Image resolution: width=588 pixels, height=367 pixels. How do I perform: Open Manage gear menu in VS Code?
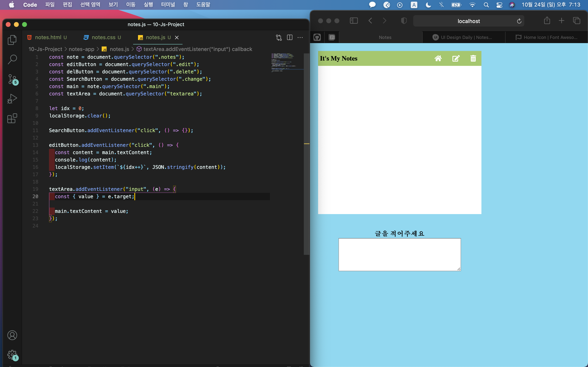pos(12,355)
